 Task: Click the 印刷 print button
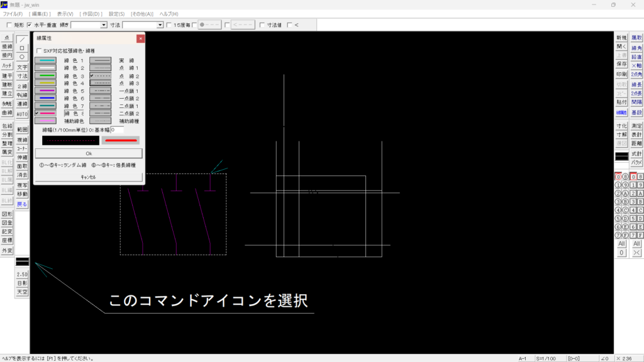pyautogui.click(x=621, y=74)
